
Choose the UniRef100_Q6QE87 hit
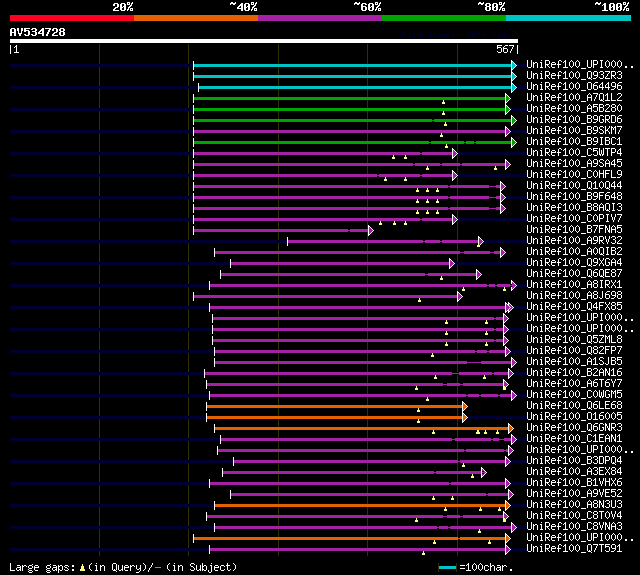coord(574,274)
